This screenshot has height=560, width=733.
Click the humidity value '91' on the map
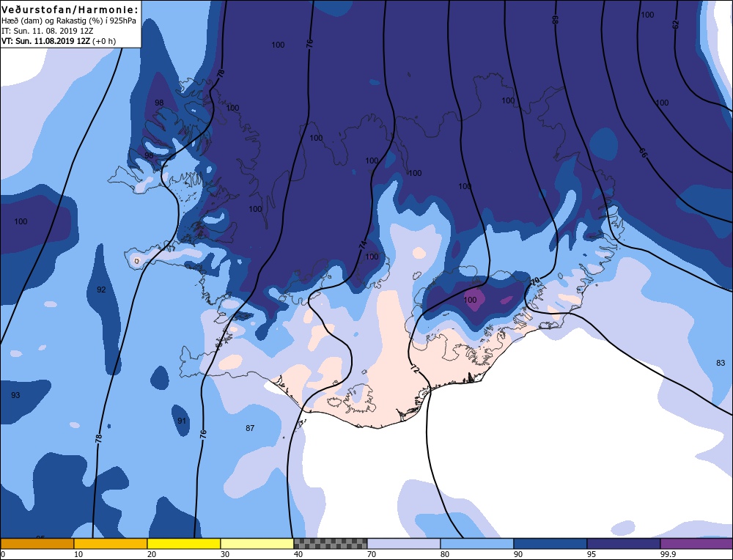(x=182, y=421)
